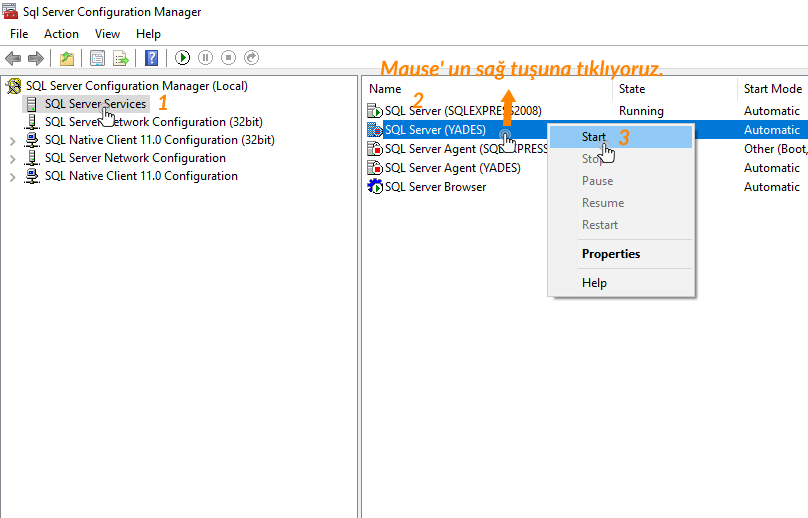Open the View menu in menu bar
Screen dimensions: 808x518
107,34
